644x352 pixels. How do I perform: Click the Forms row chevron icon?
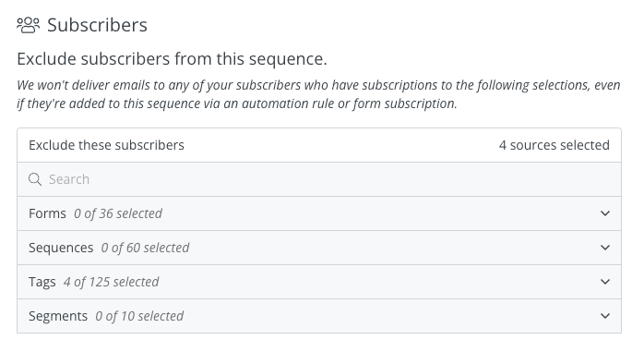tap(605, 213)
